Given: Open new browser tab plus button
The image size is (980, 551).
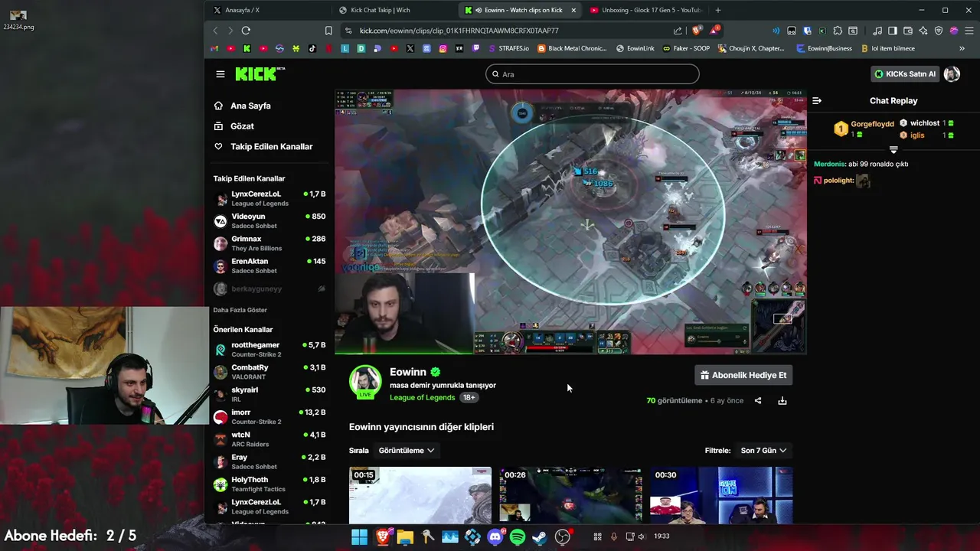Looking at the screenshot, I should coord(717,10).
